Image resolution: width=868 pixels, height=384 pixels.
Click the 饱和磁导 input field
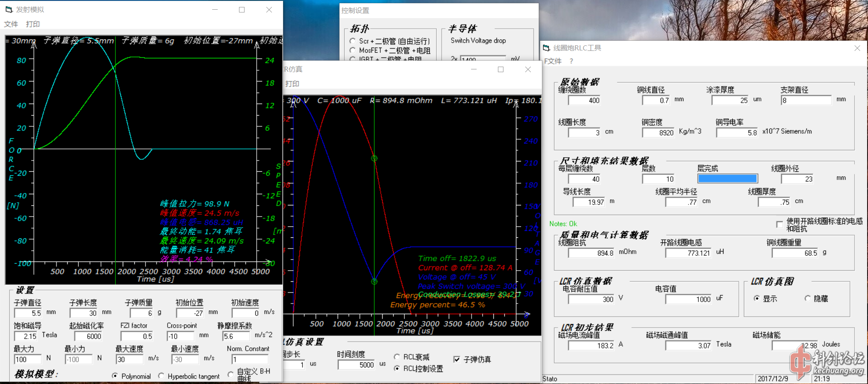[x=25, y=336]
